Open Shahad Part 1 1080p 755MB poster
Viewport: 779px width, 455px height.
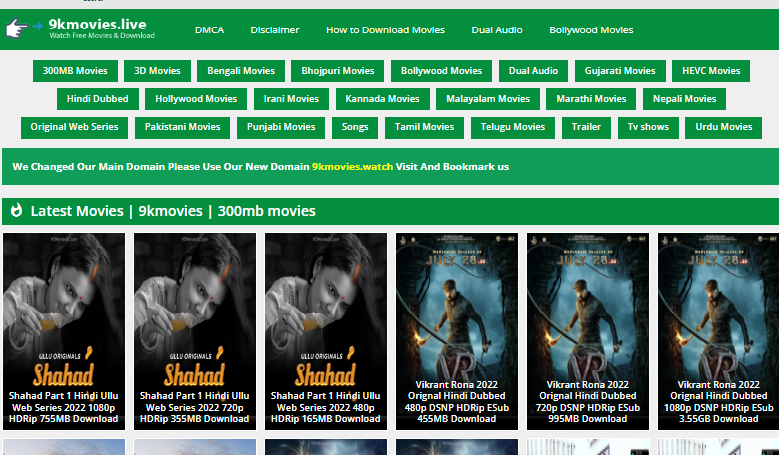click(64, 331)
